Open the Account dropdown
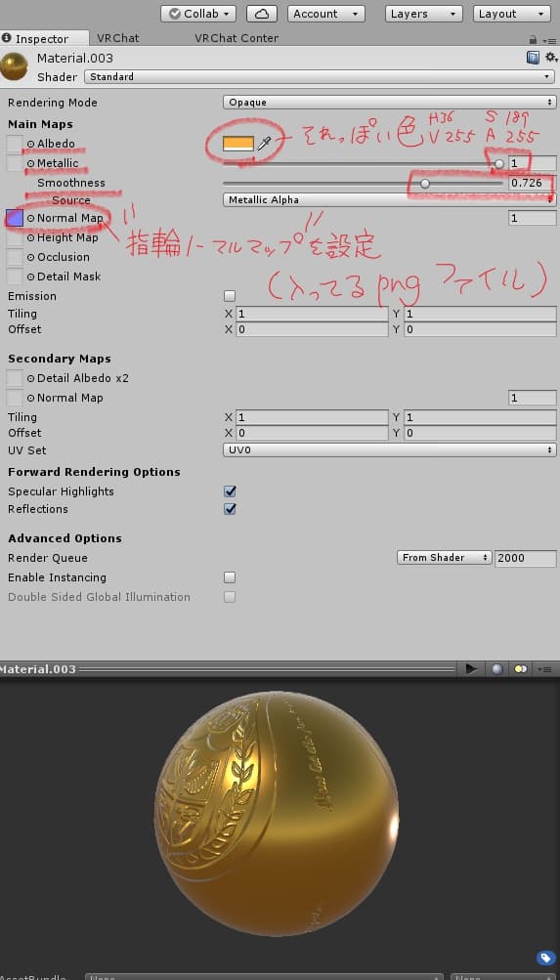The width and height of the screenshot is (560, 980). coord(325,14)
